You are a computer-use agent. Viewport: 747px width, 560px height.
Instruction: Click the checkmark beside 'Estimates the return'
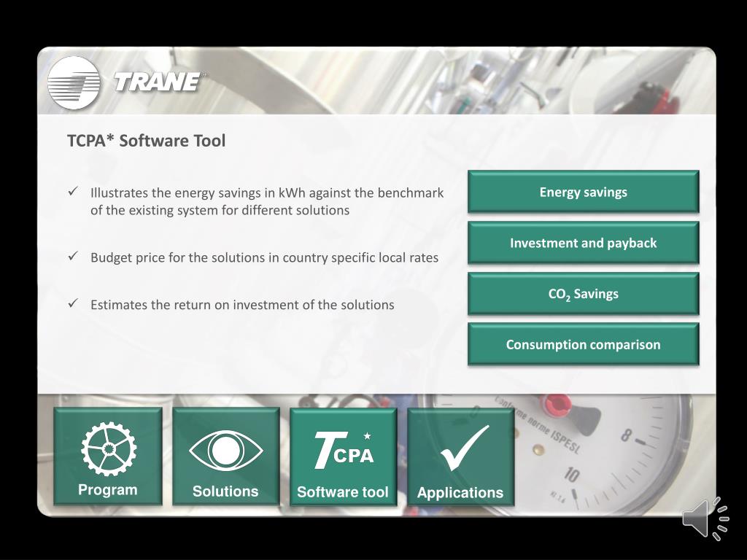click(73, 303)
